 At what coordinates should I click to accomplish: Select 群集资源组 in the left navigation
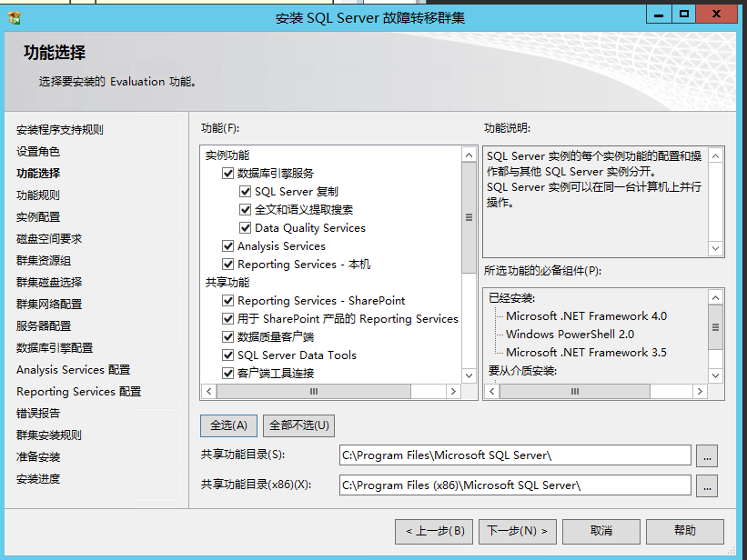44,261
